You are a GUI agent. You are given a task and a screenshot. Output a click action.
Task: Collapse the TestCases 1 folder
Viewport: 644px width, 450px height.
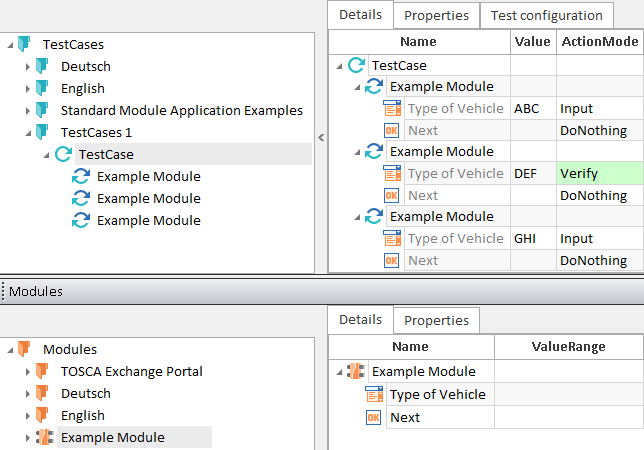(x=28, y=132)
